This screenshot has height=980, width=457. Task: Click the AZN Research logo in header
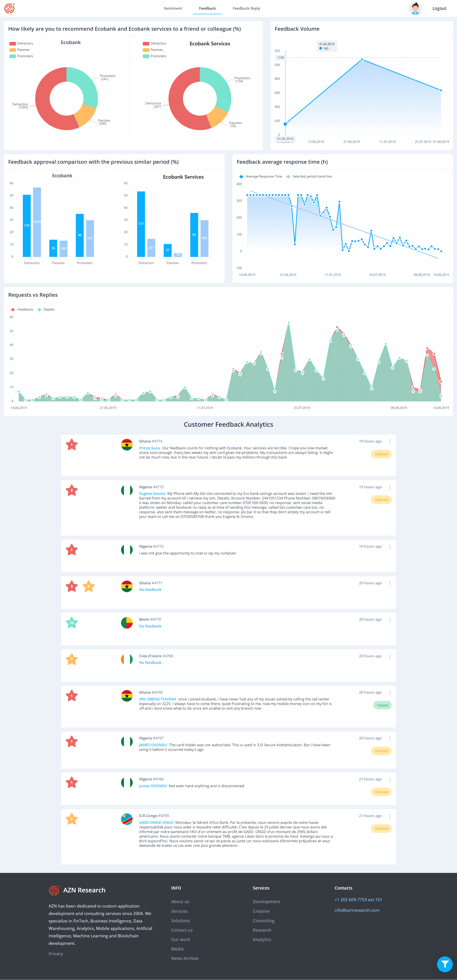(x=9, y=8)
